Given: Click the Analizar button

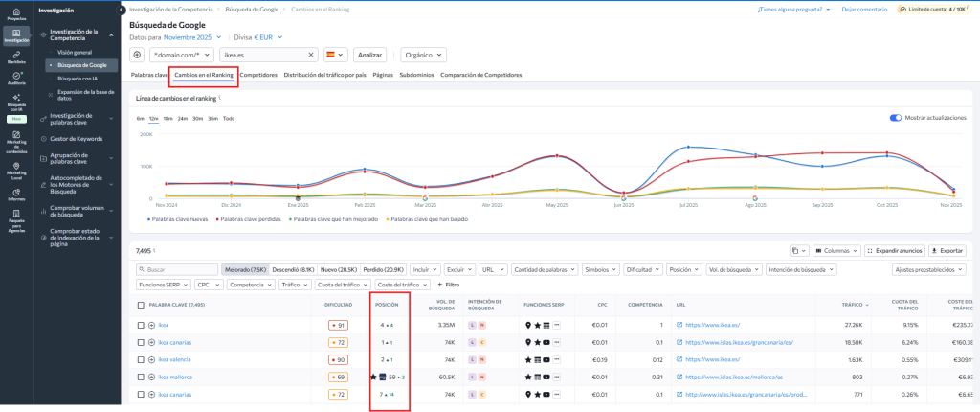Looking at the screenshot, I should tap(369, 55).
